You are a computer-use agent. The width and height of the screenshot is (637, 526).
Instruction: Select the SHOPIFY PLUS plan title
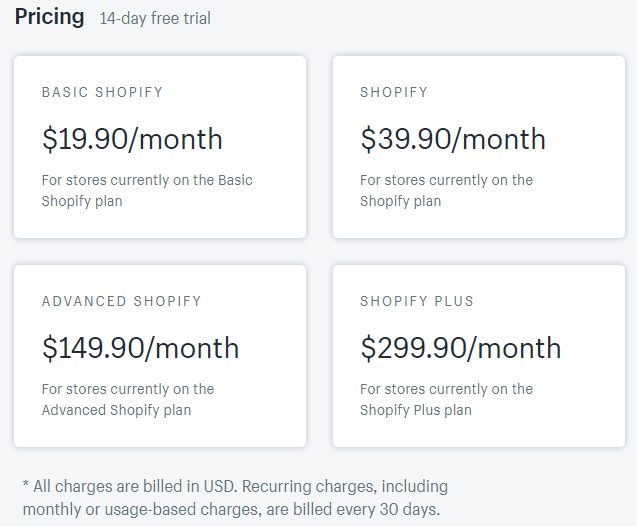(417, 301)
